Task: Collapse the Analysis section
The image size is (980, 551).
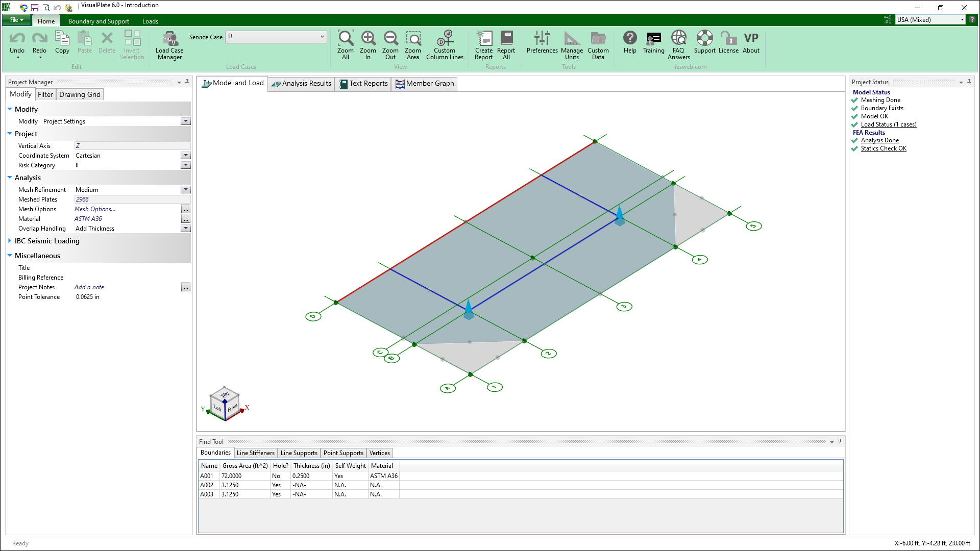Action: click(10, 178)
